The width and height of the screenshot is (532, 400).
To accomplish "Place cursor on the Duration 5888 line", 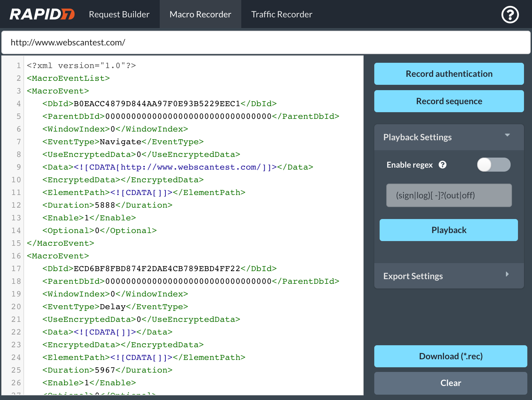I will (107, 205).
